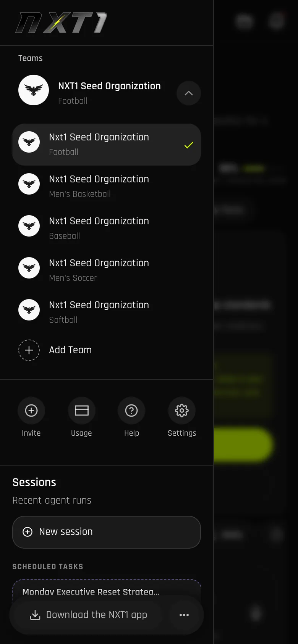Click the Invite label
Image resolution: width=298 pixels, height=644 pixels.
(31, 433)
